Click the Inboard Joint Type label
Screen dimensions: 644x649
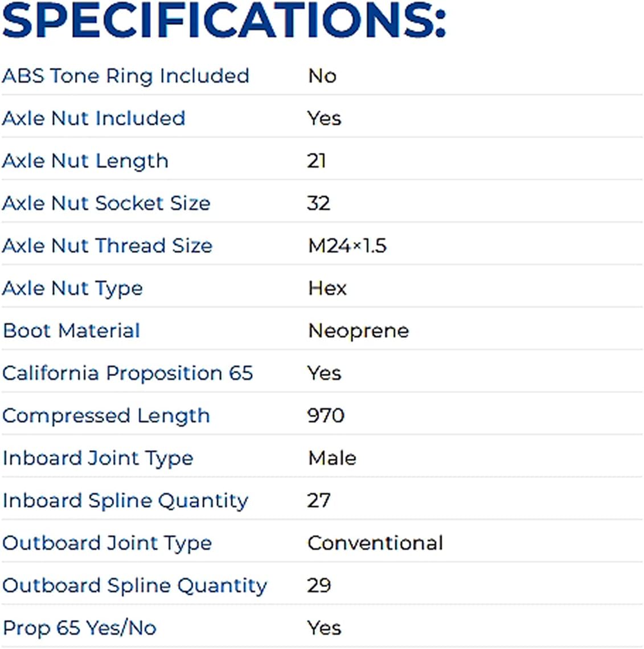coord(98,458)
